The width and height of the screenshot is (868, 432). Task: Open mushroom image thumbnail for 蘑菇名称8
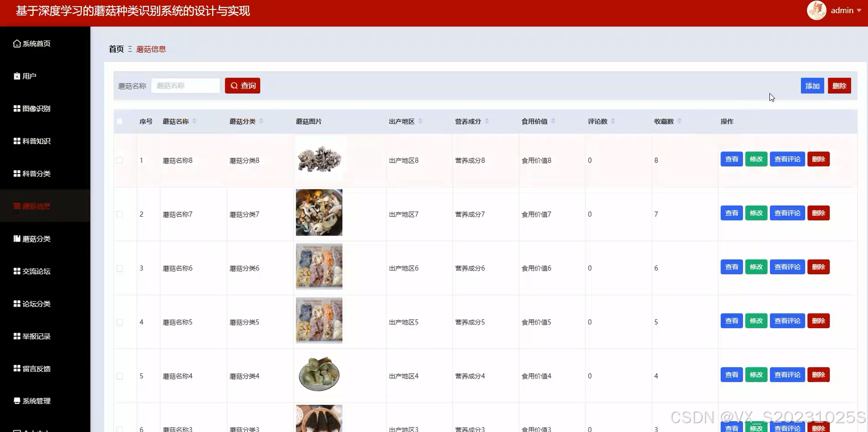319,159
